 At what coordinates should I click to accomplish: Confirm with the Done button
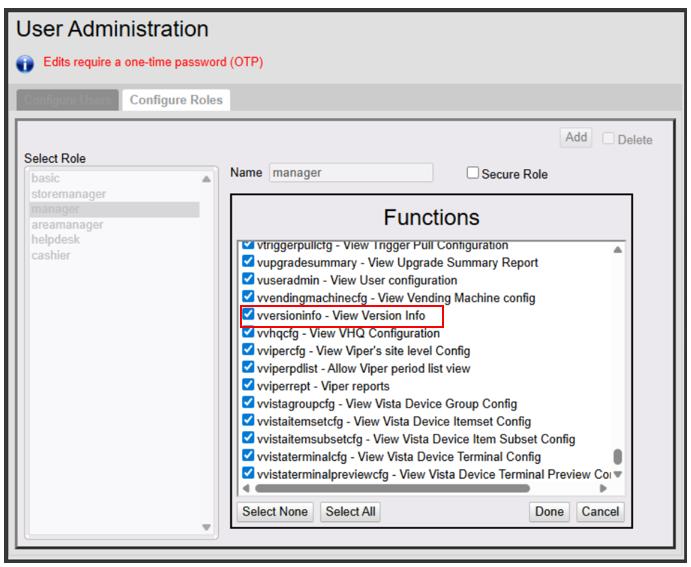click(549, 511)
